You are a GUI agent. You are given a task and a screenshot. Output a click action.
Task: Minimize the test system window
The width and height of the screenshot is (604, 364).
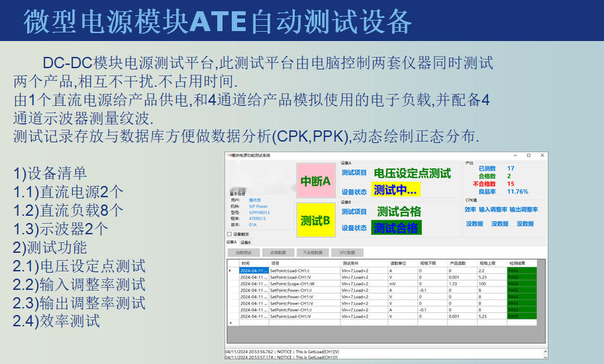[514, 156]
